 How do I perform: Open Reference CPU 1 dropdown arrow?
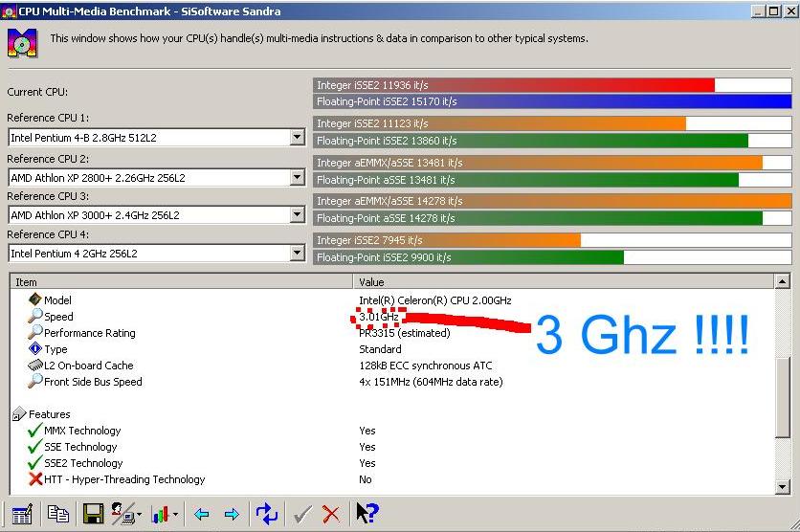coord(298,137)
